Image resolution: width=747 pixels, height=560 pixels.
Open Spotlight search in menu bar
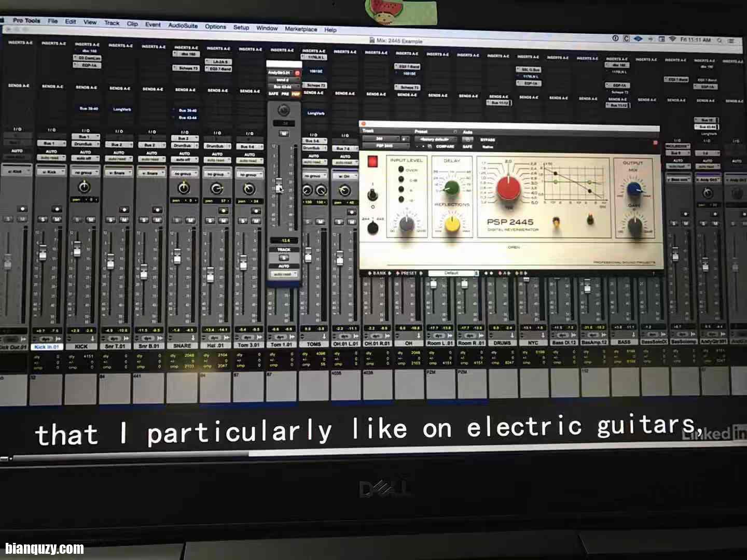pos(720,40)
